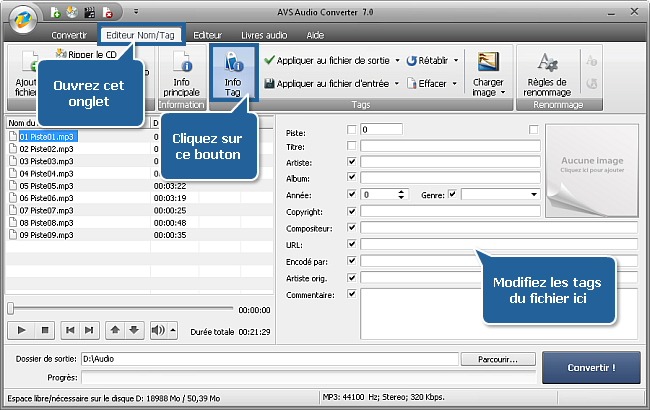
Task: Click Parcourir... to choose output folder
Action: click(x=498, y=359)
